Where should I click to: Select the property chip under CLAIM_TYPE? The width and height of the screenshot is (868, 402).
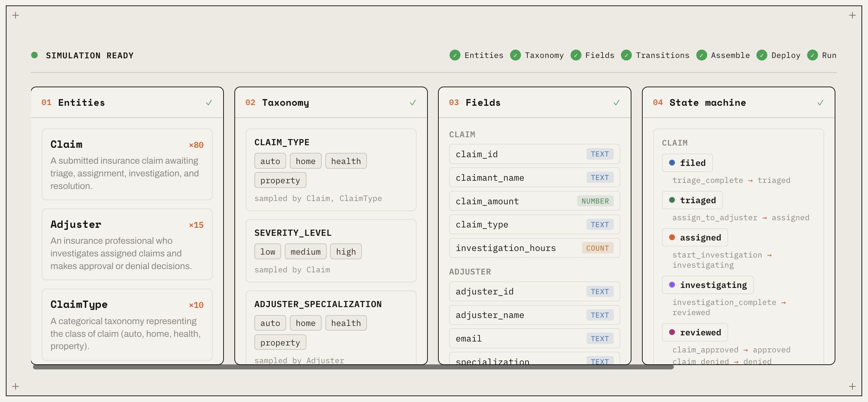click(280, 180)
